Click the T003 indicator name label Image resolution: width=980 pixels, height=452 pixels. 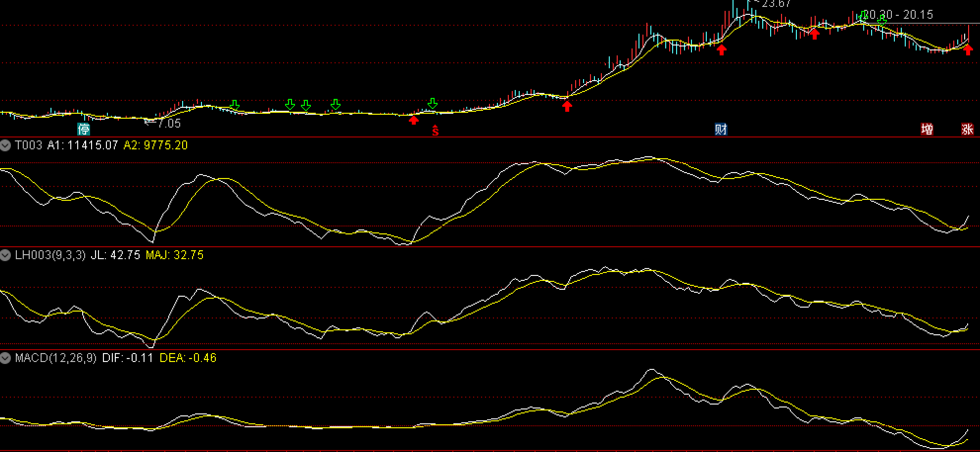pos(29,145)
